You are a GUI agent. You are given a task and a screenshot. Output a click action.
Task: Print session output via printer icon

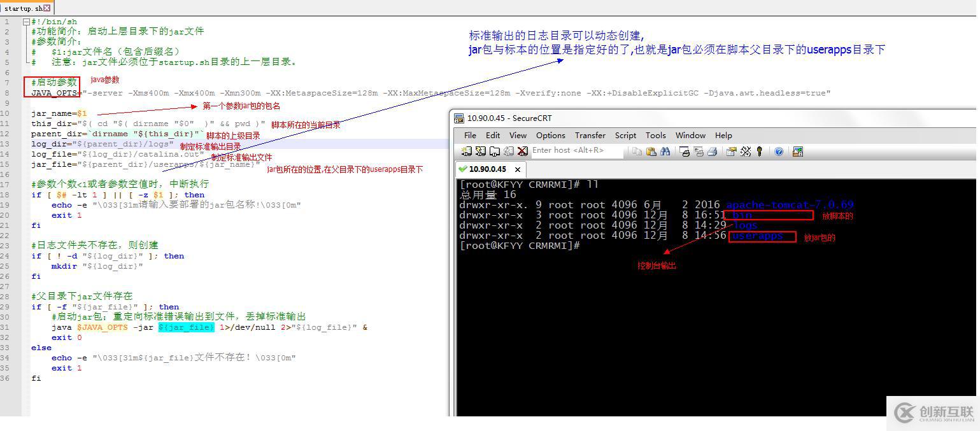[x=713, y=151]
